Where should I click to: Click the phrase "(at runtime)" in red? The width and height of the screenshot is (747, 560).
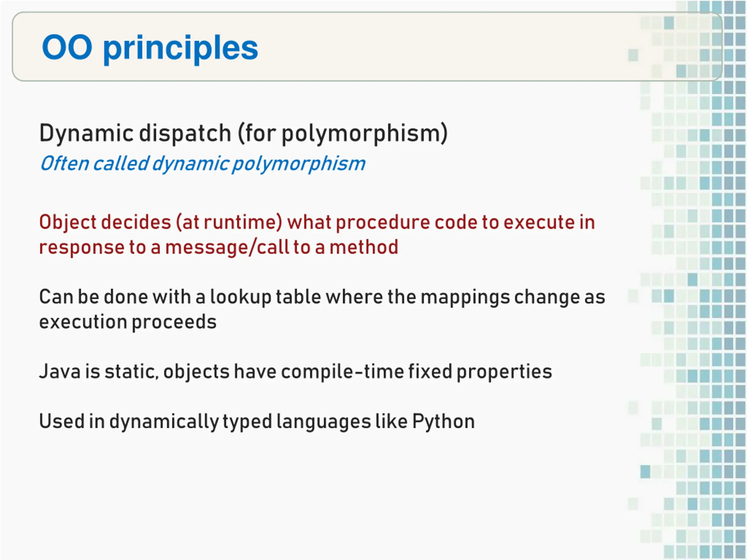[x=229, y=223]
